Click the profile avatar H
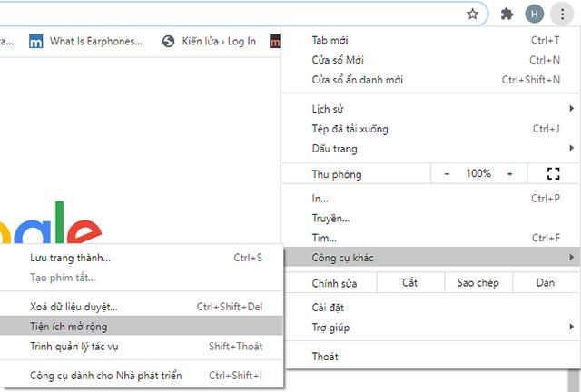Screen dimensions: 581x392 535,15
